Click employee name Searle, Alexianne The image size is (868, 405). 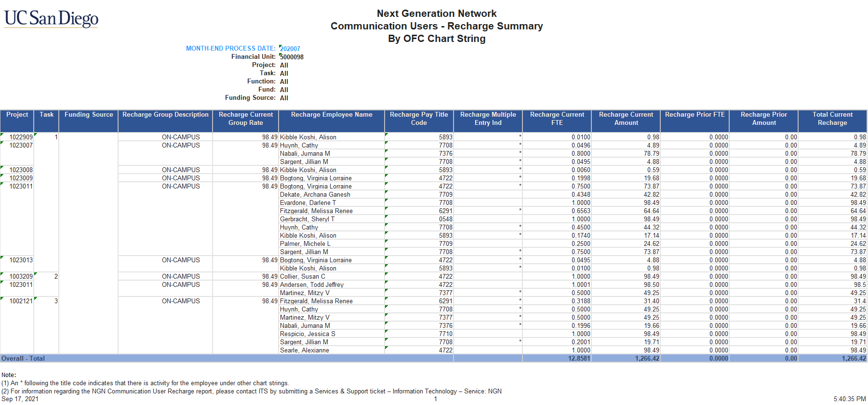coord(305,351)
